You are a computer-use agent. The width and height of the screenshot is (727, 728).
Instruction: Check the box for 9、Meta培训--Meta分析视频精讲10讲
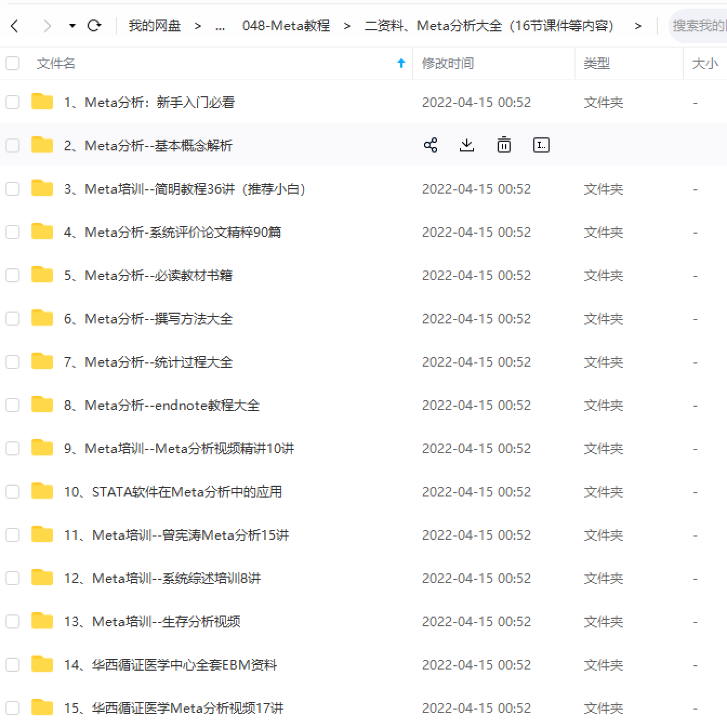click(x=12, y=448)
